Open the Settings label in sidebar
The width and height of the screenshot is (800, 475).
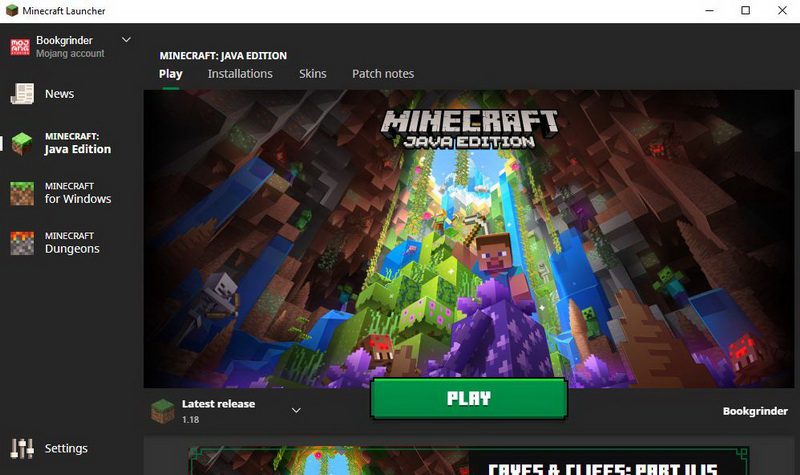66,448
